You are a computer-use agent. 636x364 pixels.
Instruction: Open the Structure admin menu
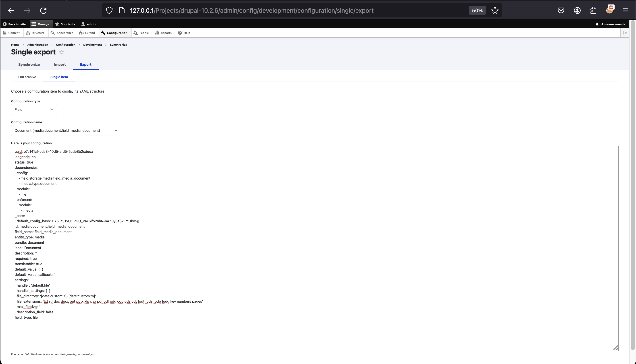click(35, 33)
